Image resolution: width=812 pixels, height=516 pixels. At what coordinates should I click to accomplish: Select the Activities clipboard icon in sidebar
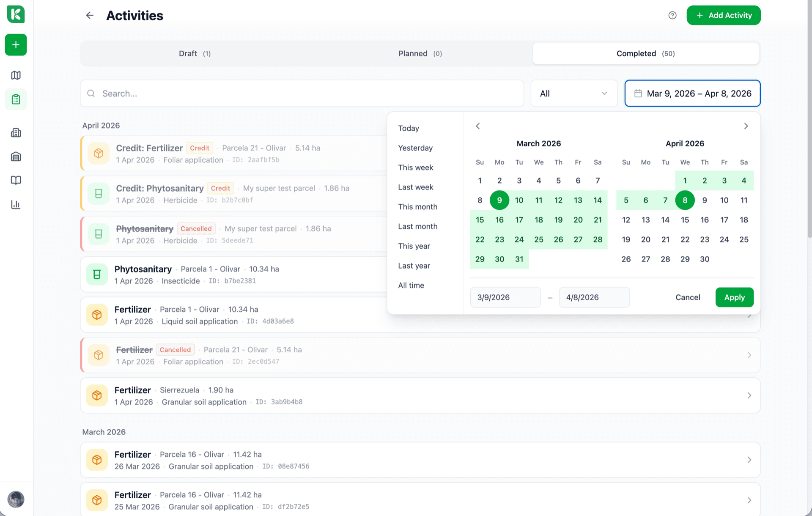pyautogui.click(x=16, y=99)
